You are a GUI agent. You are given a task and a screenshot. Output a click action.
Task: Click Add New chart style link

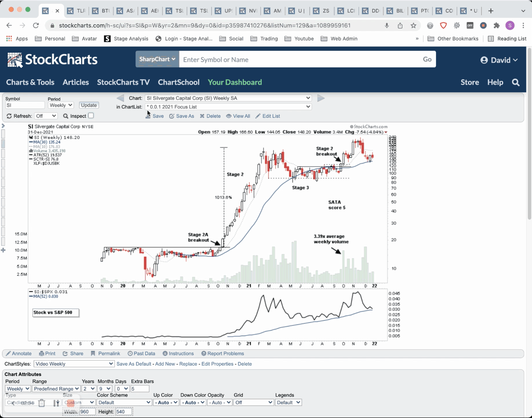click(165, 364)
